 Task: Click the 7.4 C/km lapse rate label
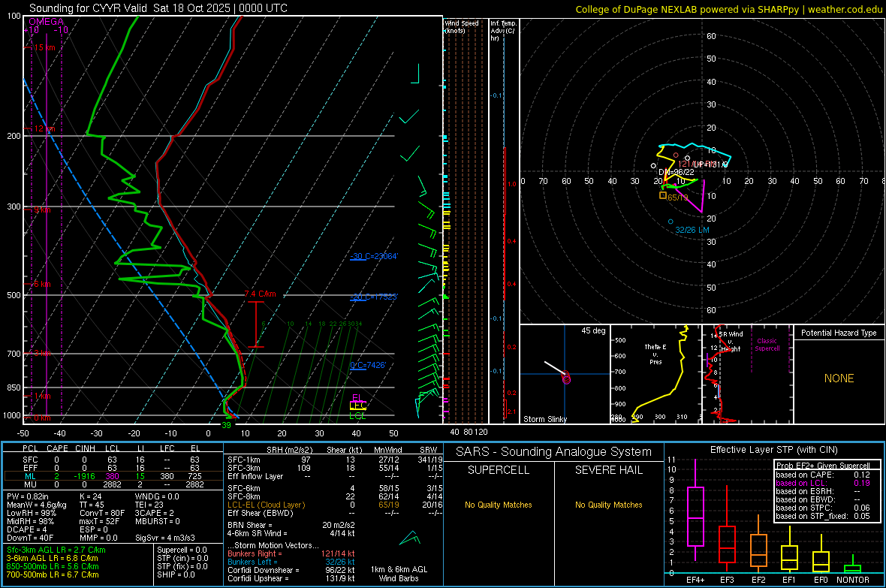point(260,294)
